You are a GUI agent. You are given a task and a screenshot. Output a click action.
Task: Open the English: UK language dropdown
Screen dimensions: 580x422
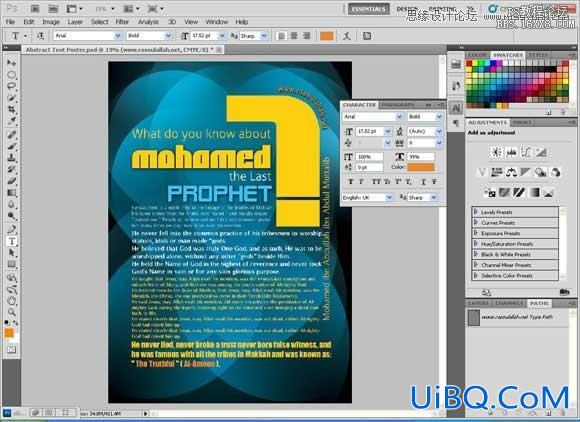(x=389, y=198)
